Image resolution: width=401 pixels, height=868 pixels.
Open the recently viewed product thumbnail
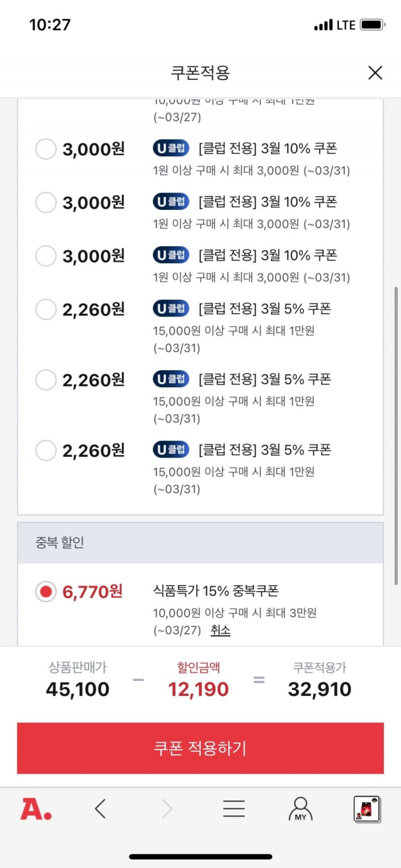367,809
